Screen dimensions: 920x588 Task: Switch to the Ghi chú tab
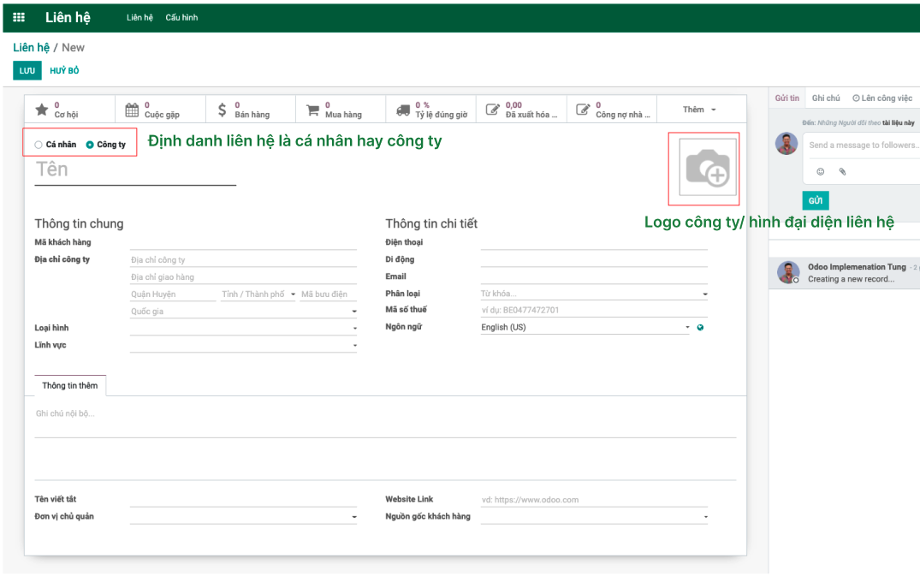click(826, 98)
